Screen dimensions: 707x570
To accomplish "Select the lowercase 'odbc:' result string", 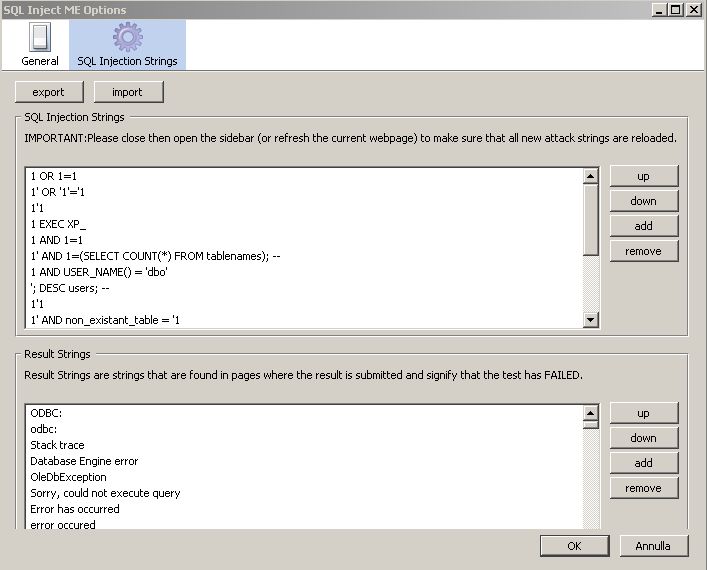I will (x=304, y=429).
